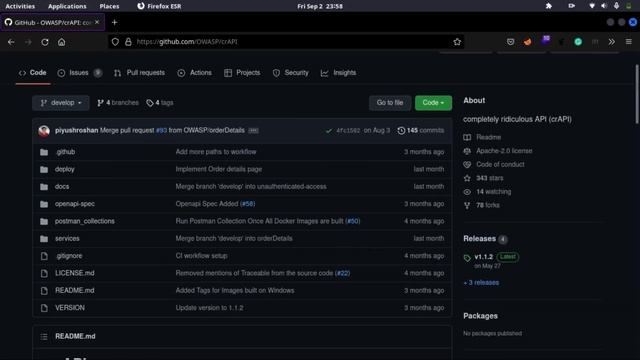This screenshot has height=360, width=640.
Task: Close the GitHub crAPI tab
Action: (x=97, y=22)
